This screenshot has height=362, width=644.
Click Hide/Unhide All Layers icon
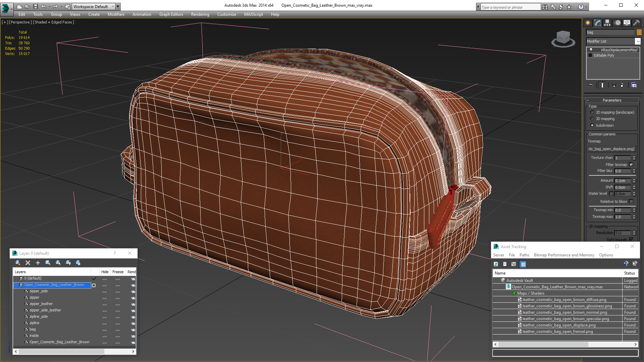[x=68, y=263]
